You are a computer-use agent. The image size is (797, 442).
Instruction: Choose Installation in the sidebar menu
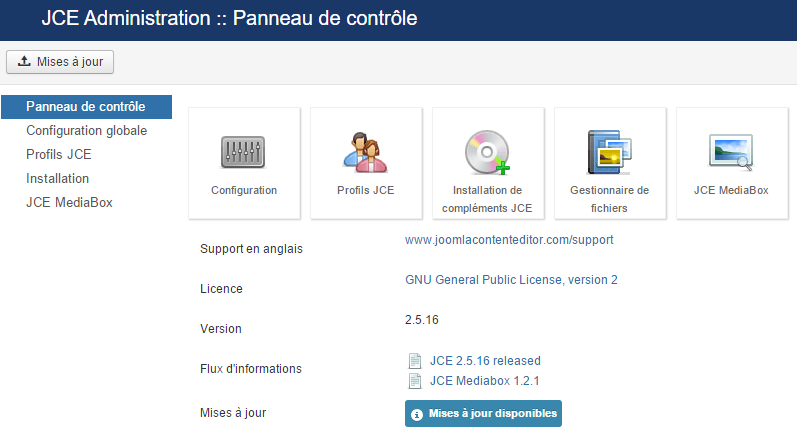pos(58,179)
